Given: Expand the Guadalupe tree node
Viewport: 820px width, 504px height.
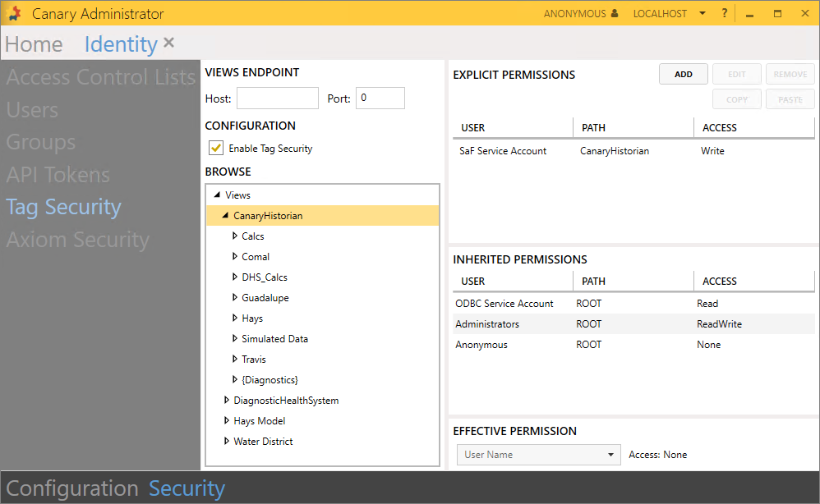Looking at the screenshot, I should pos(235,298).
